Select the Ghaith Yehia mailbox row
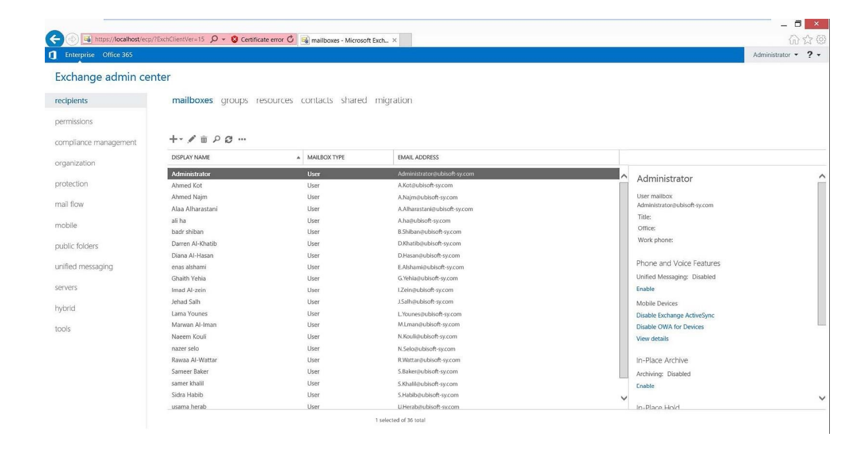The height and width of the screenshot is (456, 868). (189, 279)
